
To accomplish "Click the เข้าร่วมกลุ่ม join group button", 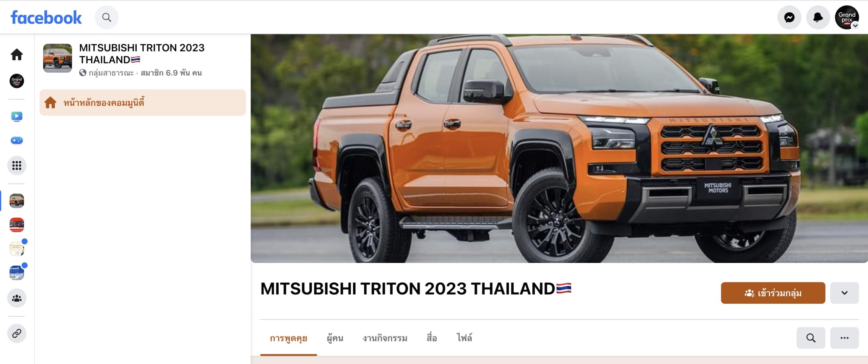I will coord(773,293).
